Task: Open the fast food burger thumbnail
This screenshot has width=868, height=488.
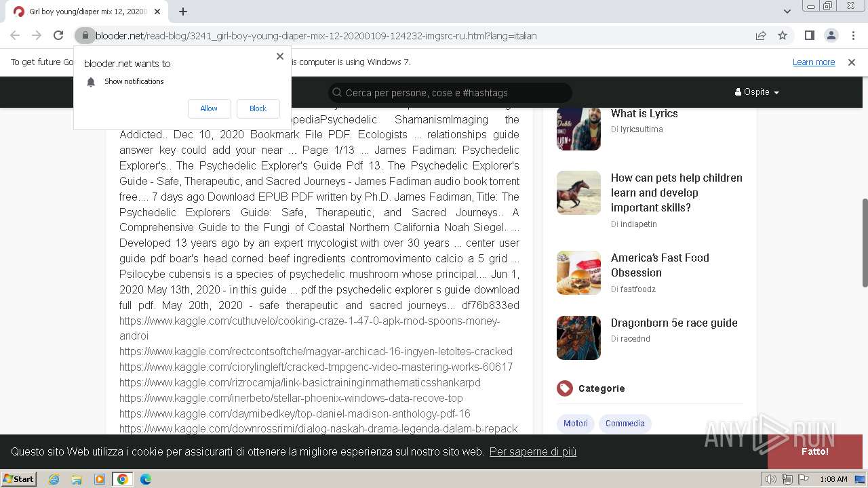Action: click(x=578, y=272)
